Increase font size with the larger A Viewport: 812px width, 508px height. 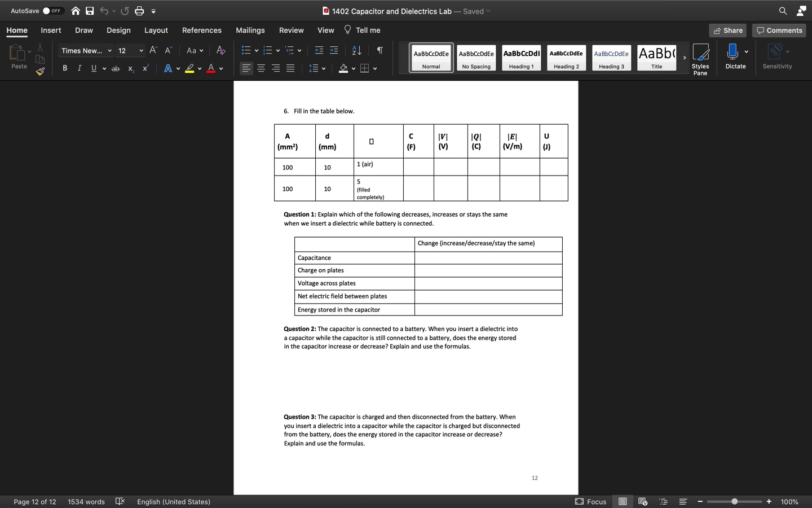[153, 50]
